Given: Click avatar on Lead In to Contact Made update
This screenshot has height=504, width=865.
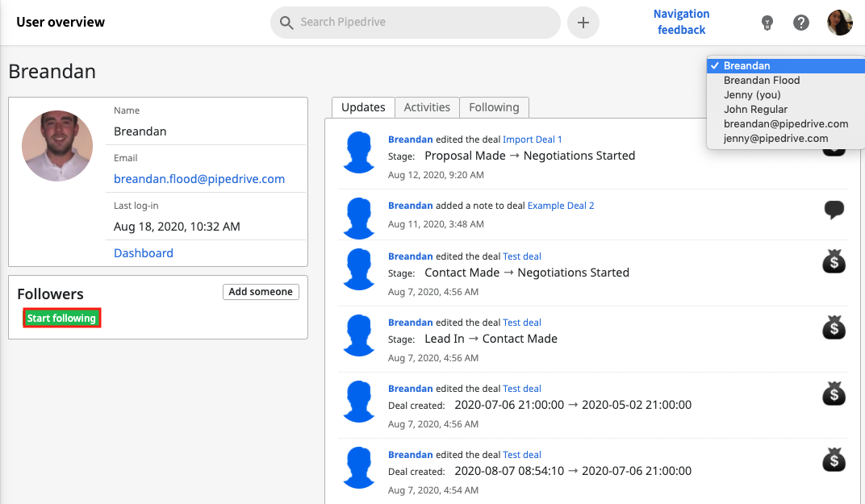Looking at the screenshot, I should point(359,335).
